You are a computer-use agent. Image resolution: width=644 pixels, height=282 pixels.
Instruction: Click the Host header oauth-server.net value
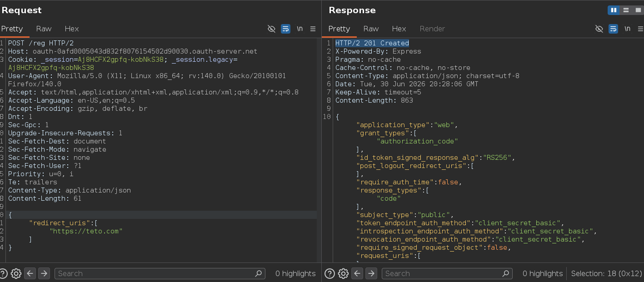pyautogui.click(x=145, y=51)
